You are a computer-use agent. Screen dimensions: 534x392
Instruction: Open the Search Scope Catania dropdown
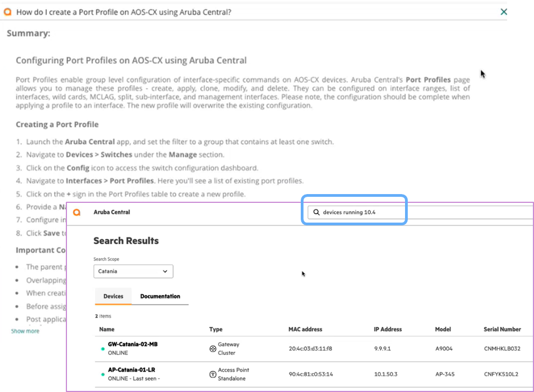pos(133,271)
